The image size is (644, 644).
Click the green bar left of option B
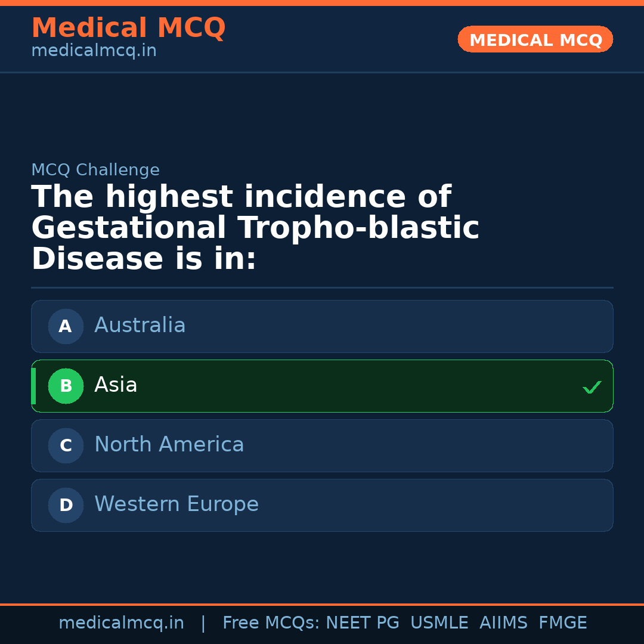click(x=33, y=386)
